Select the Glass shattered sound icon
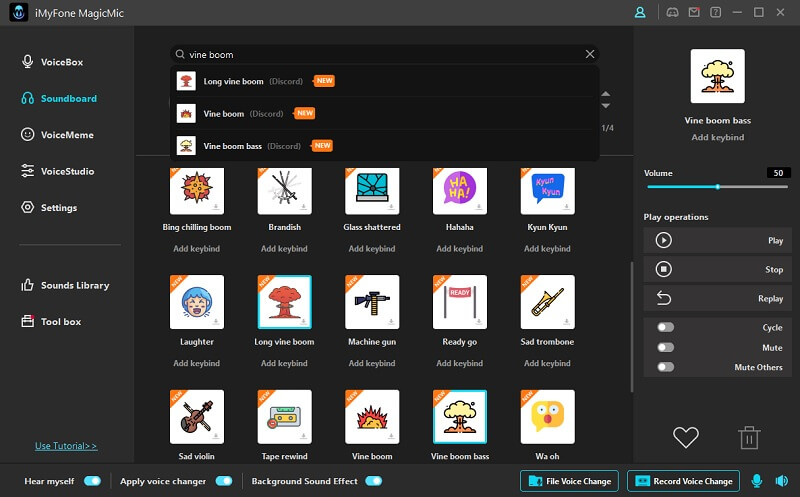Image resolution: width=800 pixels, height=497 pixels. [372, 191]
